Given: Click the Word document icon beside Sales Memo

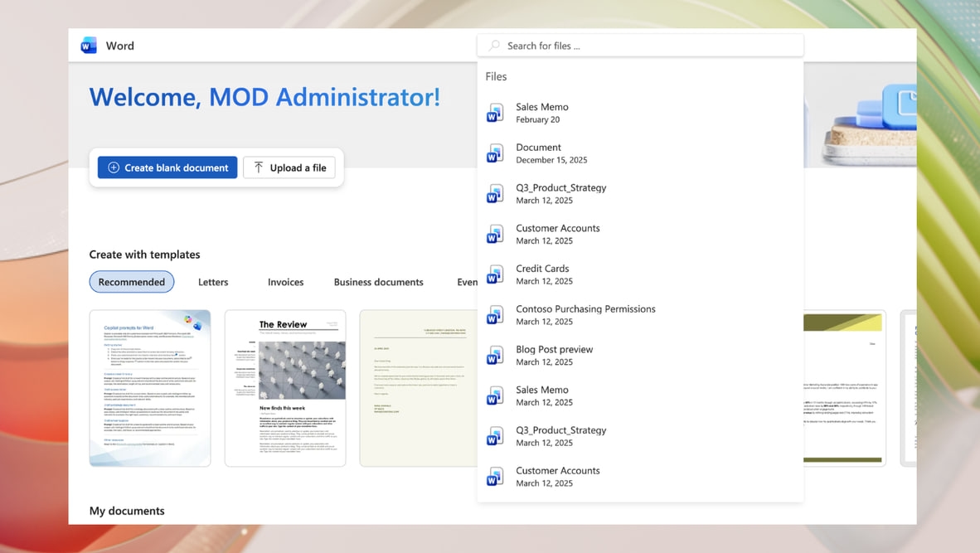Looking at the screenshot, I should pyautogui.click(x=495, y=112).
